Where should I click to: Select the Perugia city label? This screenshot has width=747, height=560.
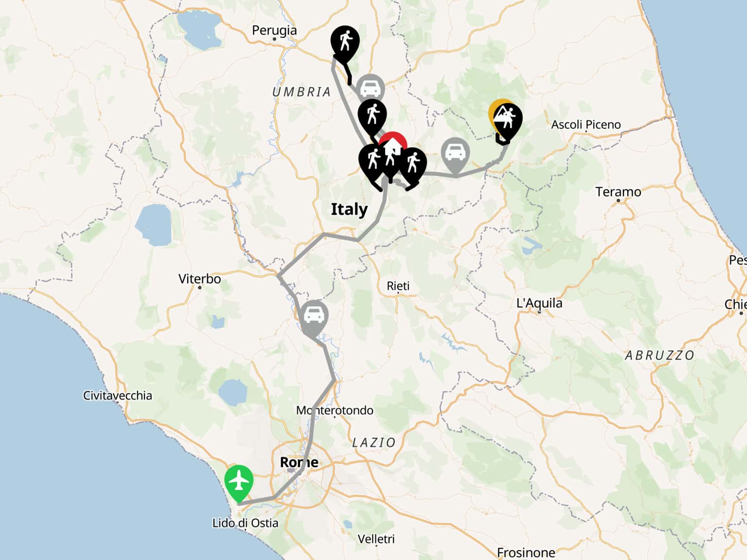(x=274, y=30)
